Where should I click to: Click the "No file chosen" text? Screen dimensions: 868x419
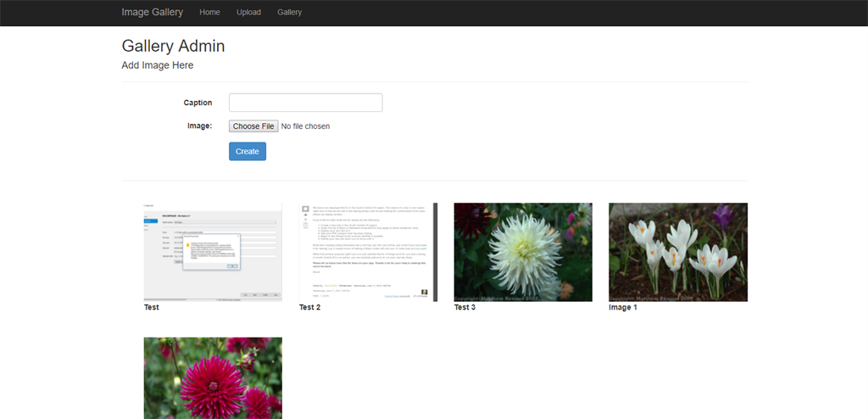point(305,126)
